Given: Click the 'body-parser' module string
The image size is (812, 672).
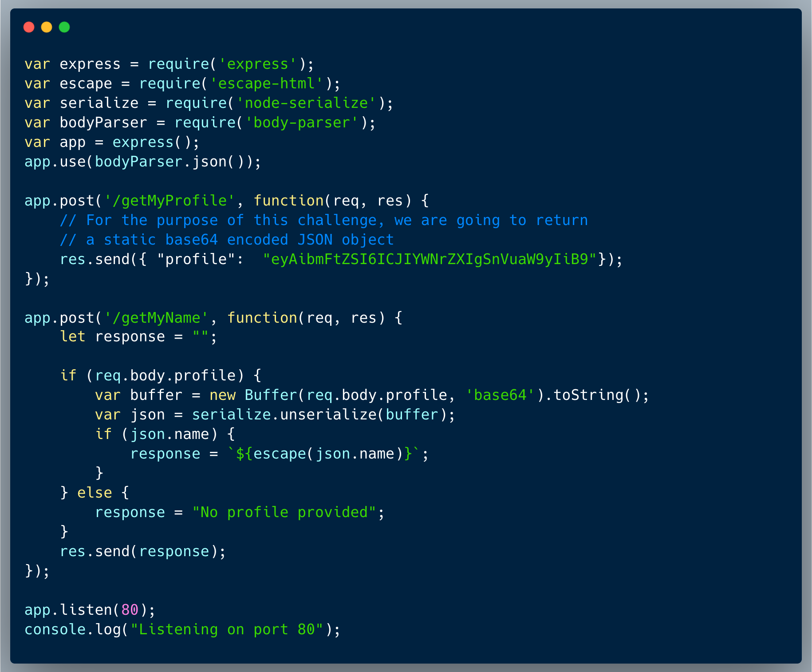Looking at the screenshot, I should [x=301, y=123].
